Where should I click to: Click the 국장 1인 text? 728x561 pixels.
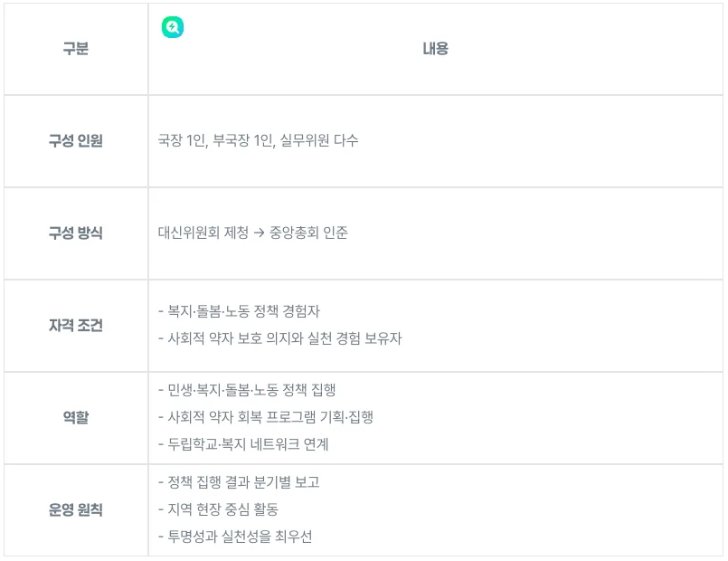coord(181,141)
